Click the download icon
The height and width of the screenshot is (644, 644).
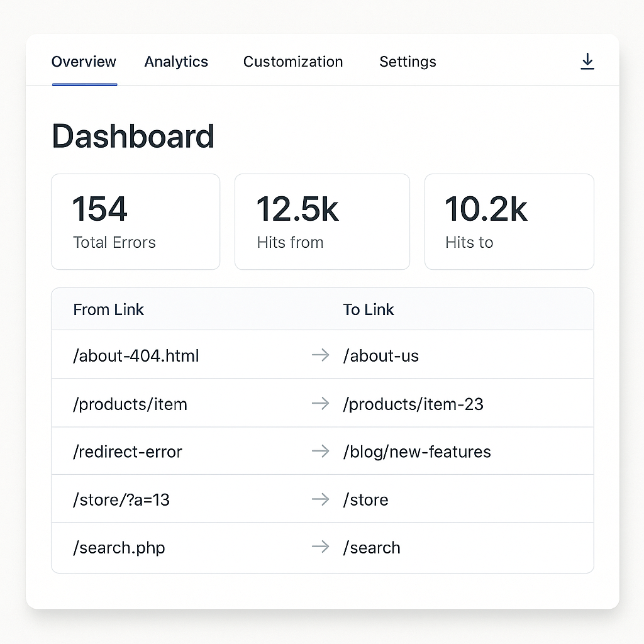click(x=587, y=61)
